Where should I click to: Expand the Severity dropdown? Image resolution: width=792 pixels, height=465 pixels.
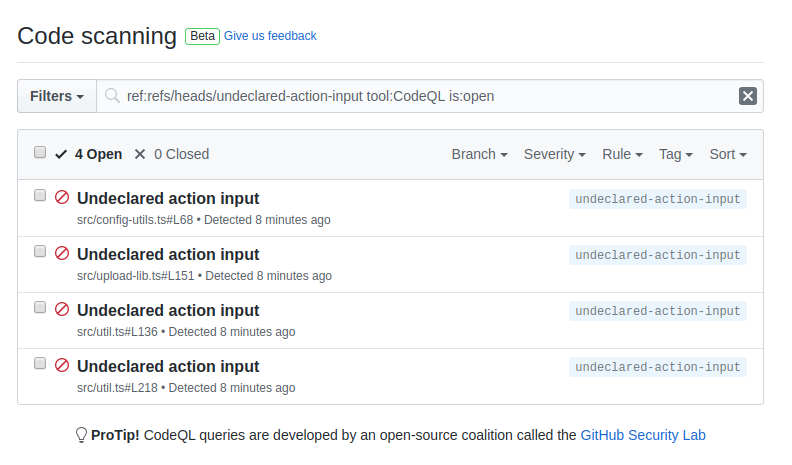555,154
